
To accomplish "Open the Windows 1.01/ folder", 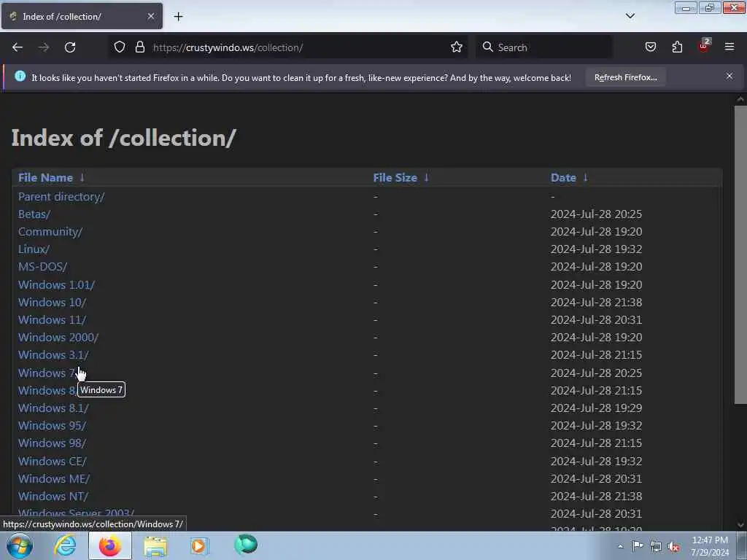I will [56, 285].
